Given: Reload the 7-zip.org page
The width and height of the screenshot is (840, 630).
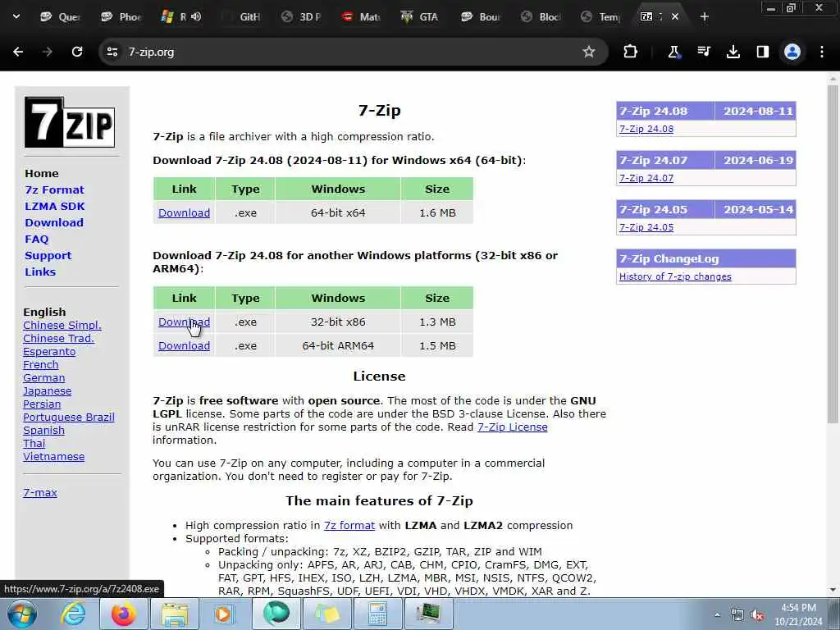Looking at the screenshot, I should point(77,52).
